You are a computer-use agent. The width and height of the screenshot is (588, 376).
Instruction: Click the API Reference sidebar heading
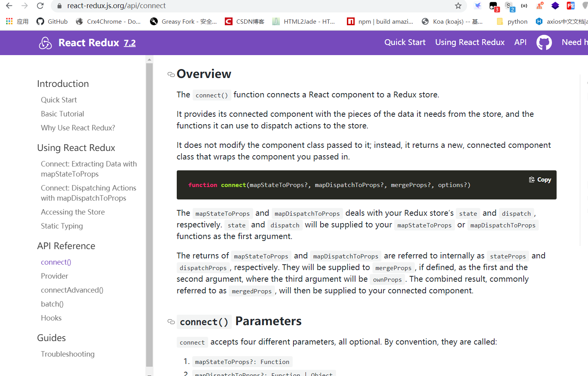(66, 246)
